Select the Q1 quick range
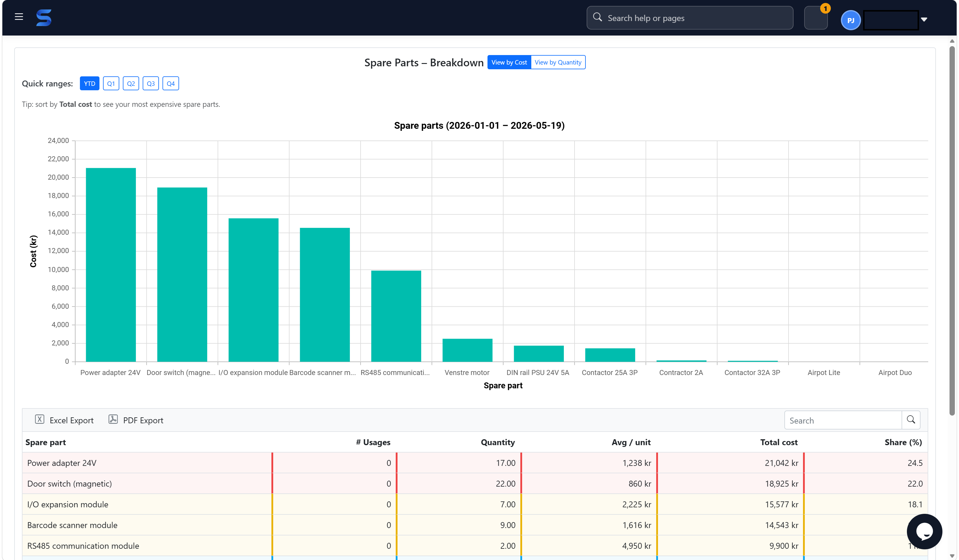The height and width of the screenshot is (560, 959). pos(111,84)
